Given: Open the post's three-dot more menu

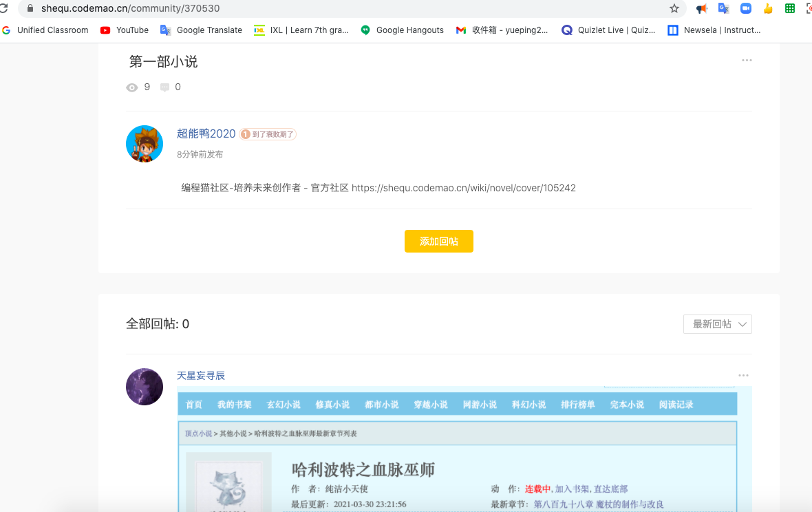Looking at the screenshot, I should (x=746, y=61).
